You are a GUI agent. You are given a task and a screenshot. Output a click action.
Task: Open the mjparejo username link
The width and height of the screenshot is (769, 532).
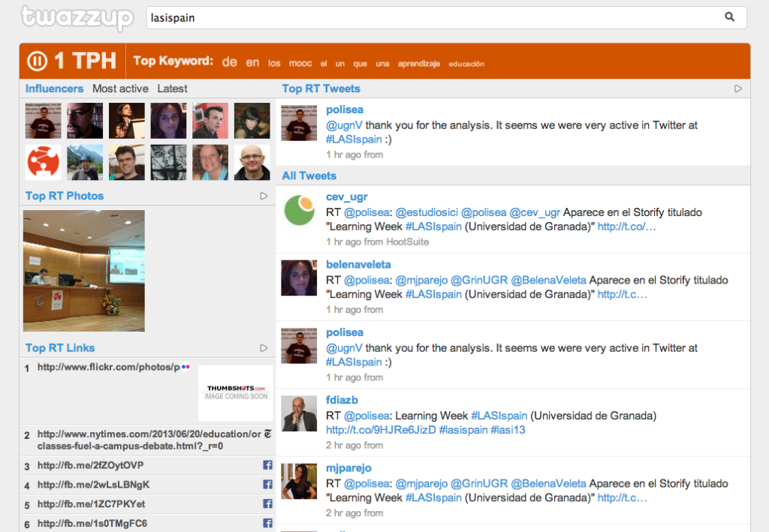coord(348,467)
